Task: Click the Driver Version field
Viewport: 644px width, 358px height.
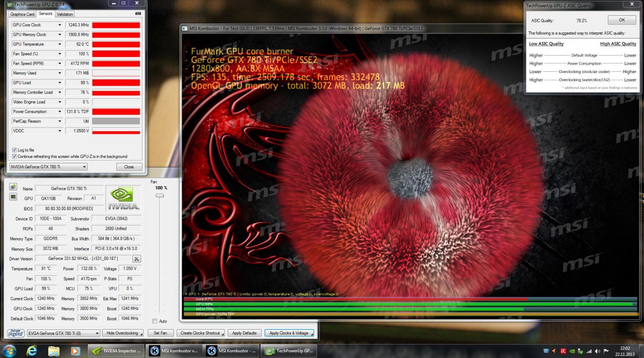Action: tap(83, 259)
